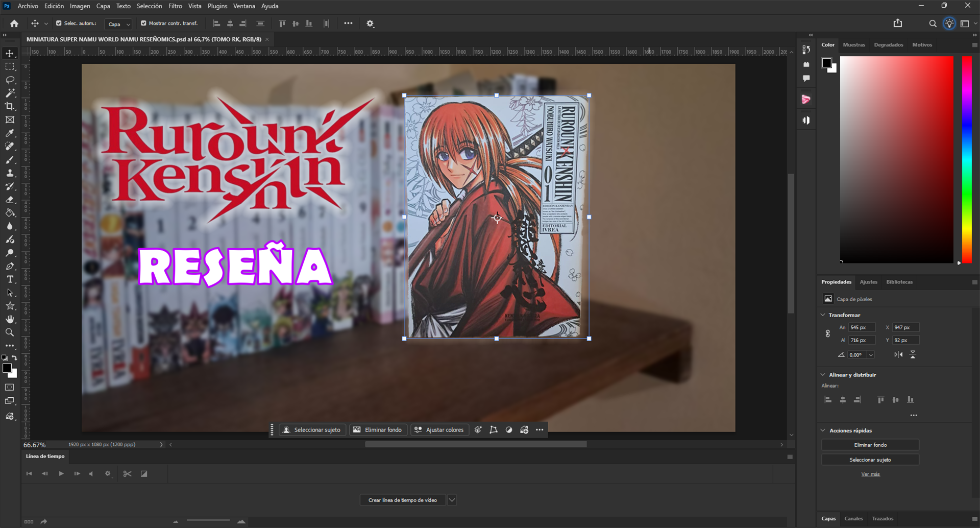Viewport: 980px width, 528px height.
Task: Toggle the Selec. autom. checkbox
Action: [x=59, y=23]
